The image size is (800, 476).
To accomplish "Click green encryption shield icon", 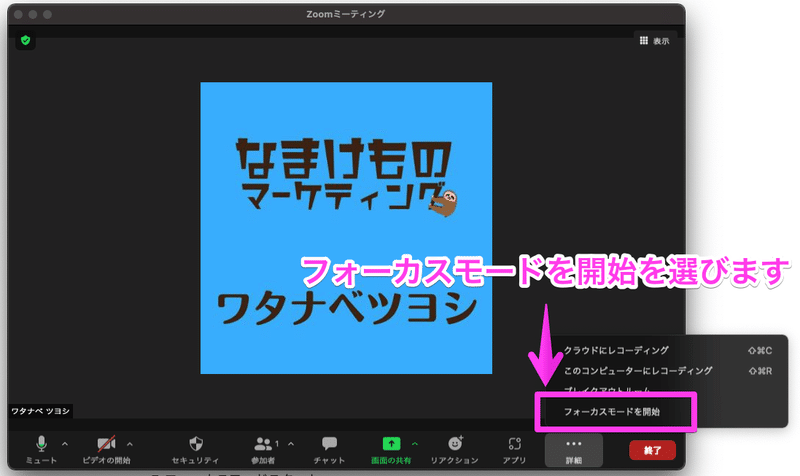I will point(26,40).
